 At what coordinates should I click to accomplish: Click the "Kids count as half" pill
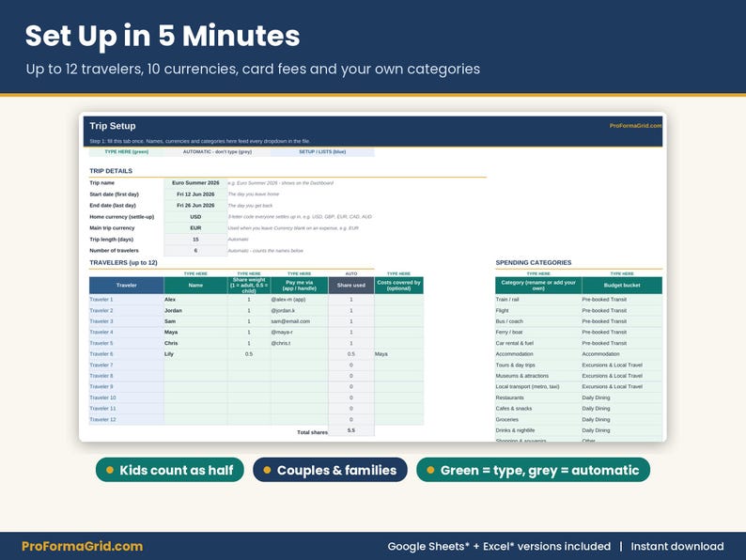pyautogui.click(x=170, y=470)
